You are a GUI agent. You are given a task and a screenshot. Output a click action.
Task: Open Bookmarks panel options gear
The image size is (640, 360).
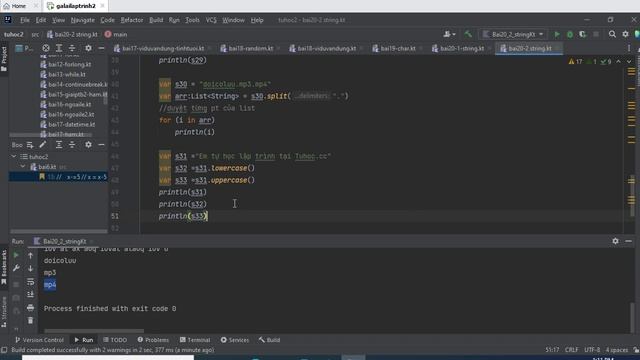[x=88, y=145]
